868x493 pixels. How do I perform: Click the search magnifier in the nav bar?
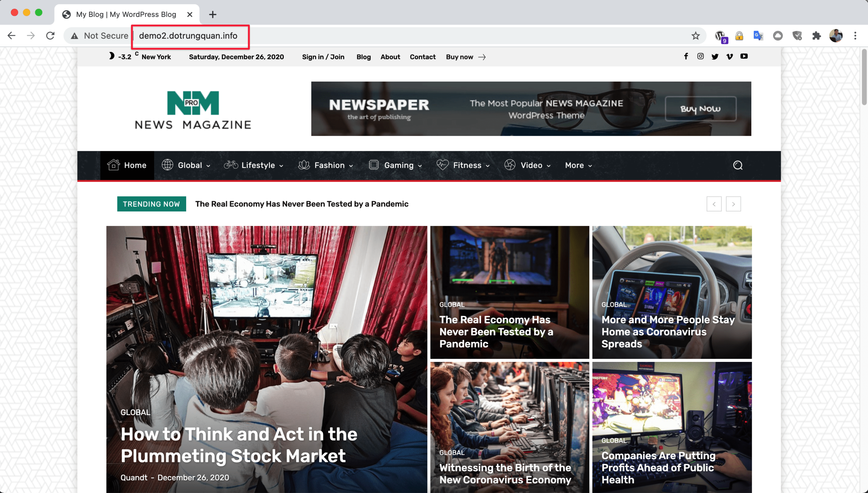(x=738, y=165)
